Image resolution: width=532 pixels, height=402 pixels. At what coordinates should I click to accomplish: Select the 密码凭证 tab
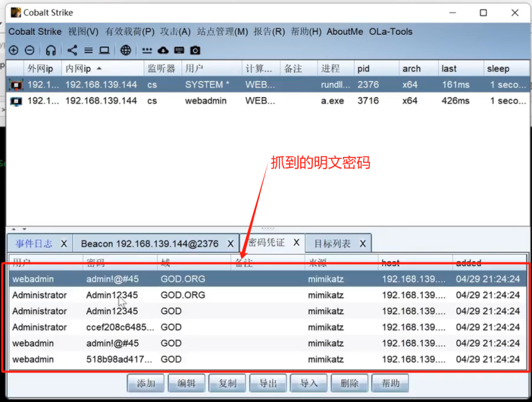(267, 242)
